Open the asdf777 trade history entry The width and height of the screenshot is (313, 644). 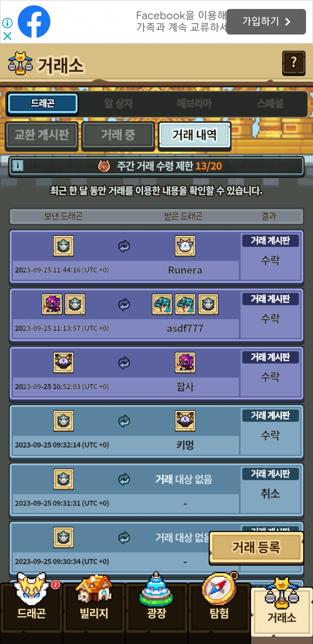pos(156,315)
